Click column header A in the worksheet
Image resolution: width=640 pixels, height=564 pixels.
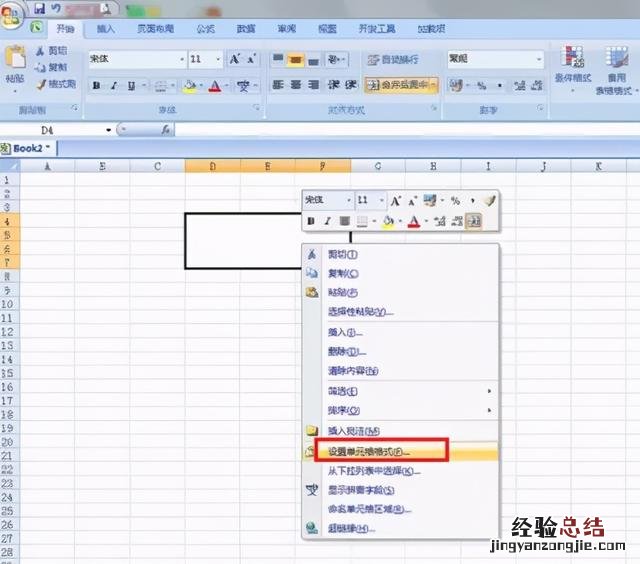[x=47, y=165]
